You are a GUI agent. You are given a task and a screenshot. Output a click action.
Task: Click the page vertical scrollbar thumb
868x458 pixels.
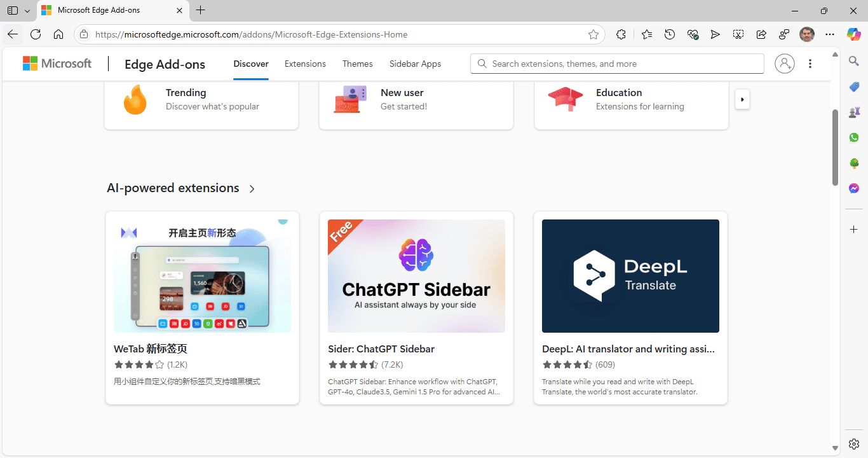836,148
